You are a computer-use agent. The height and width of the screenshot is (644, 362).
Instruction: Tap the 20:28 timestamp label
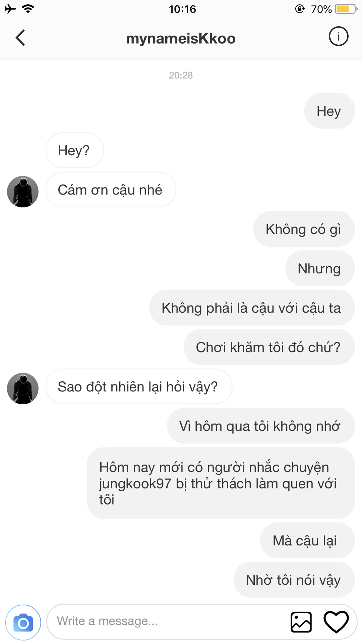click(x=181, y=75)
